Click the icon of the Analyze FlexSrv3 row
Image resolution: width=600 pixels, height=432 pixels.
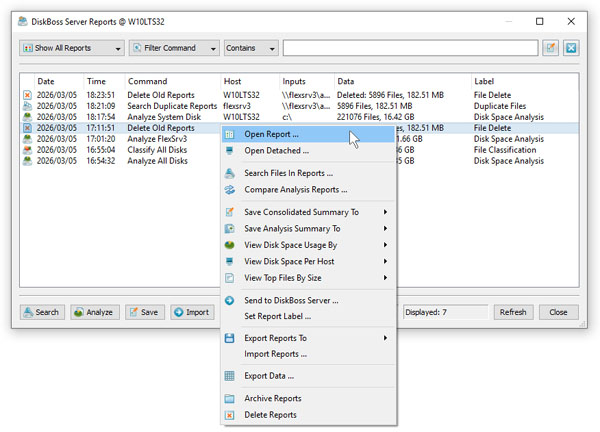pos(27,139)
